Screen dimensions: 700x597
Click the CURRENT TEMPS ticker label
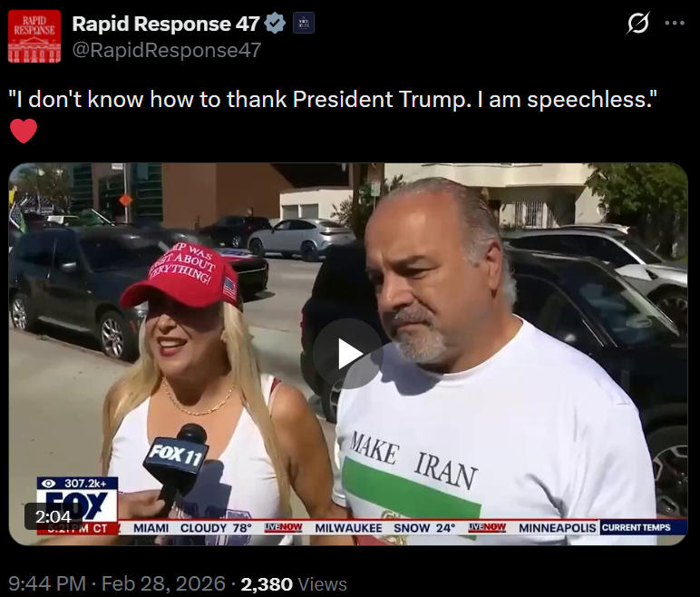click(637, 527)
